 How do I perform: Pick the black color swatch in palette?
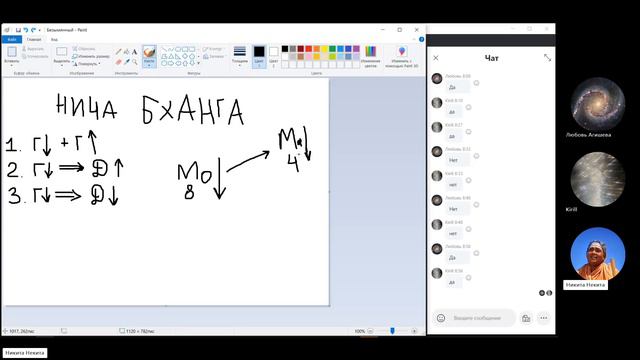click(x=285, y=49)
